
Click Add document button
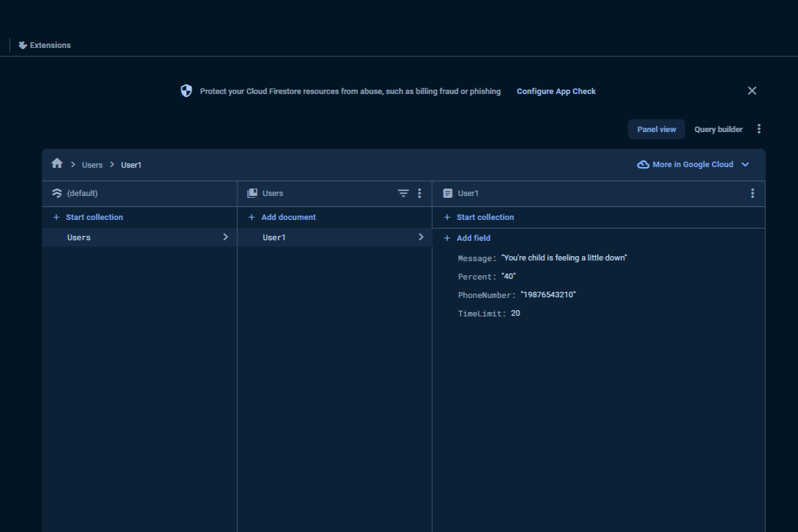(x=282, y=217)
